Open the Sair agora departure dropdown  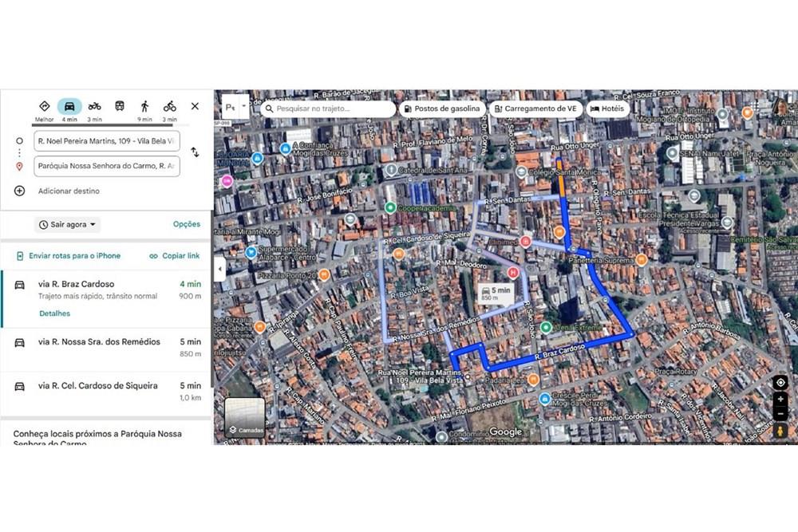68,225
